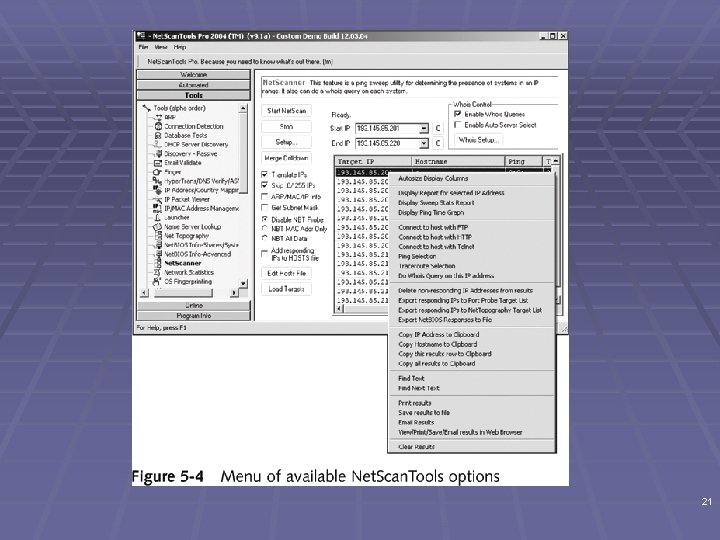Screen dimensions: 720x540
Task: Enable Add responding IPs to HOSTS file
Action: (x=264, y=254)
